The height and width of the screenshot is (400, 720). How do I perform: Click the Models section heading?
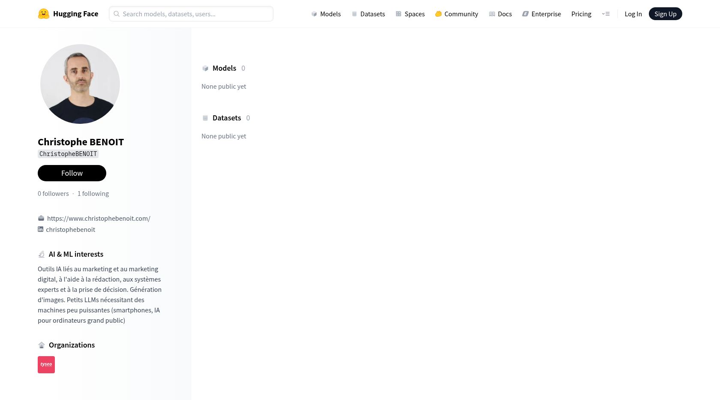(224, 68)
